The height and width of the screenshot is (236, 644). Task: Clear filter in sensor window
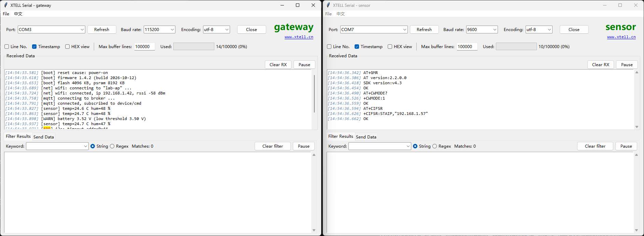pos(595,146)
